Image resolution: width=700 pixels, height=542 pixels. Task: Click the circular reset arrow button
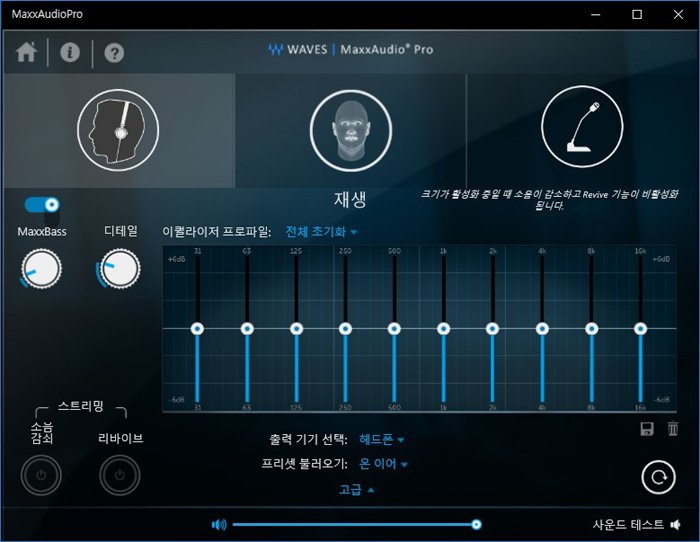click(x=658, y=477)
